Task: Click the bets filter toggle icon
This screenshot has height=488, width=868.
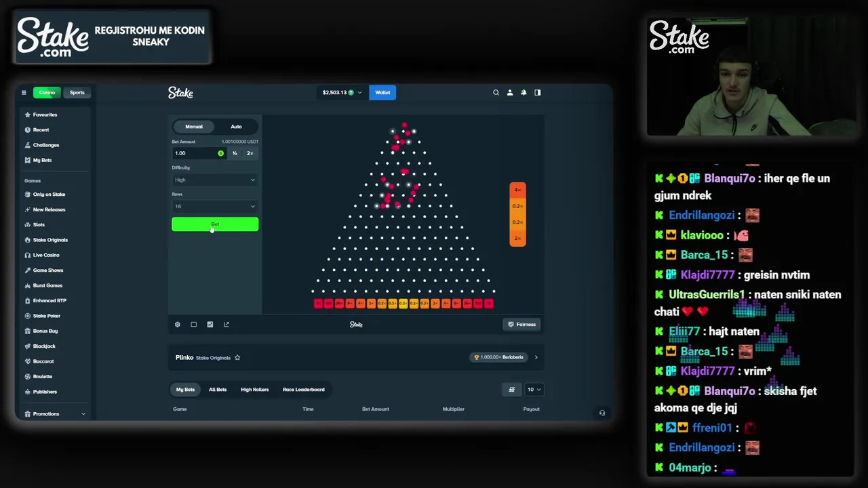Action: (512, 390)
